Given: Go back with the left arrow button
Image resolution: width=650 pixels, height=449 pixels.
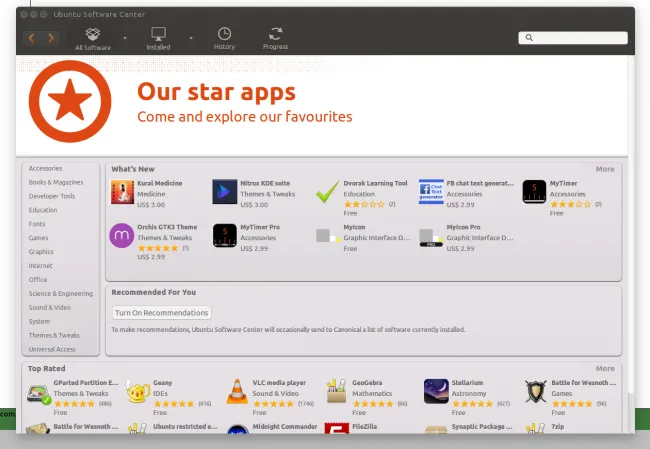Looking at the screenshot, I should click(32, 39).
